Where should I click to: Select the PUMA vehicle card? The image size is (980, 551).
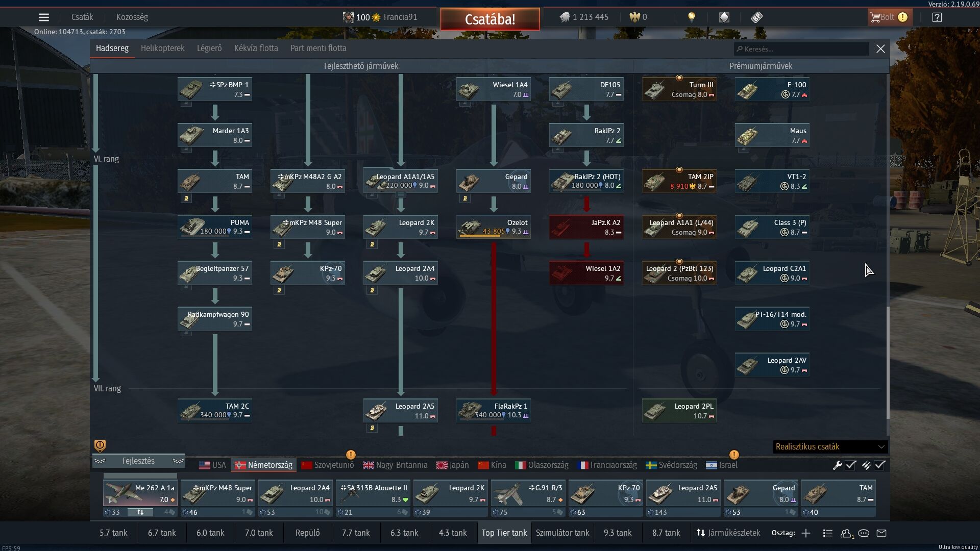[x=215, y=227]
